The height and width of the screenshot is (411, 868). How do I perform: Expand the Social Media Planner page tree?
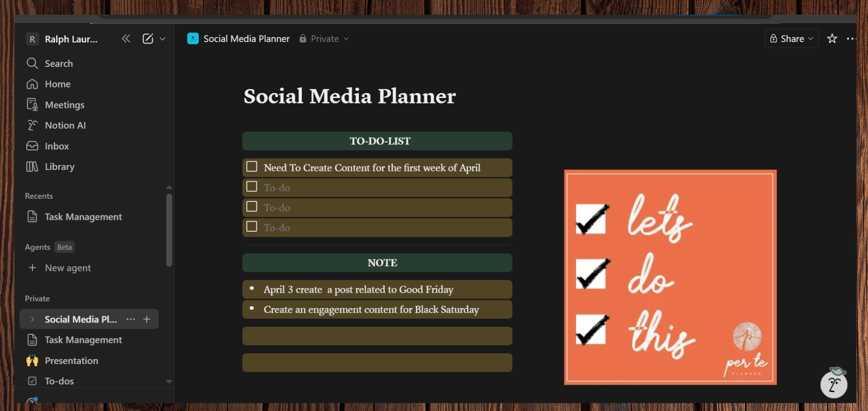[x=32, y=319]
